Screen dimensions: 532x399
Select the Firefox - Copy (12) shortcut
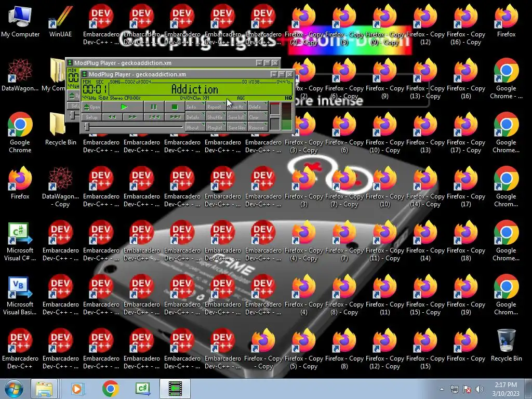click(x=425, y=24)
